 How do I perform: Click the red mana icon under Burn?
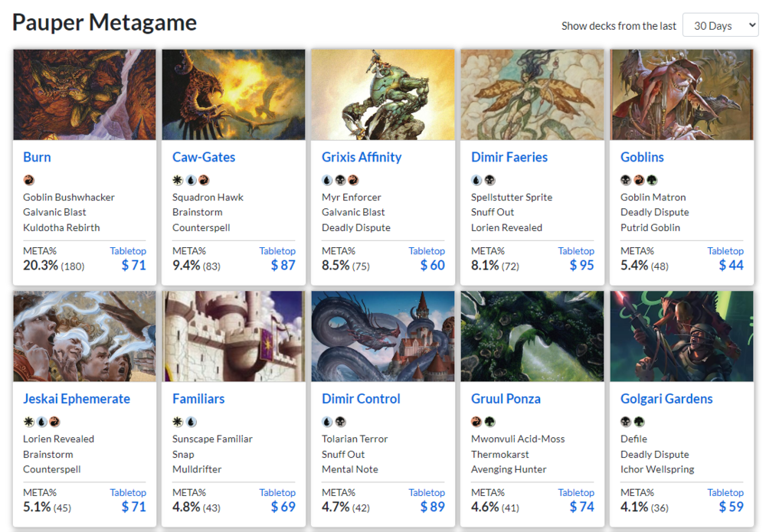tap(28, 181)
